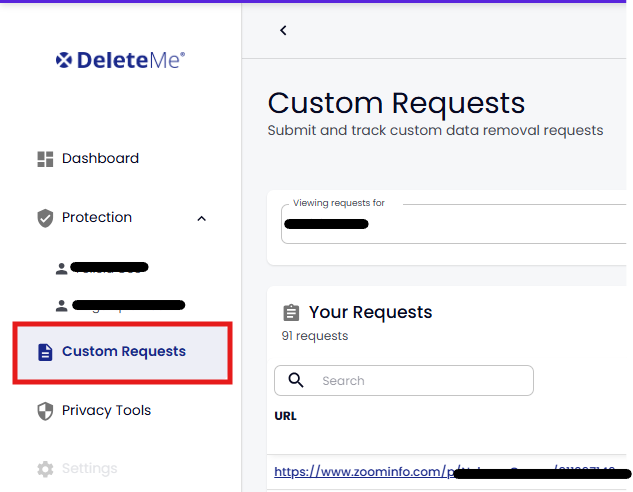Click the Protection shield icon
633x492 pixels.
[x=45, y=218]
